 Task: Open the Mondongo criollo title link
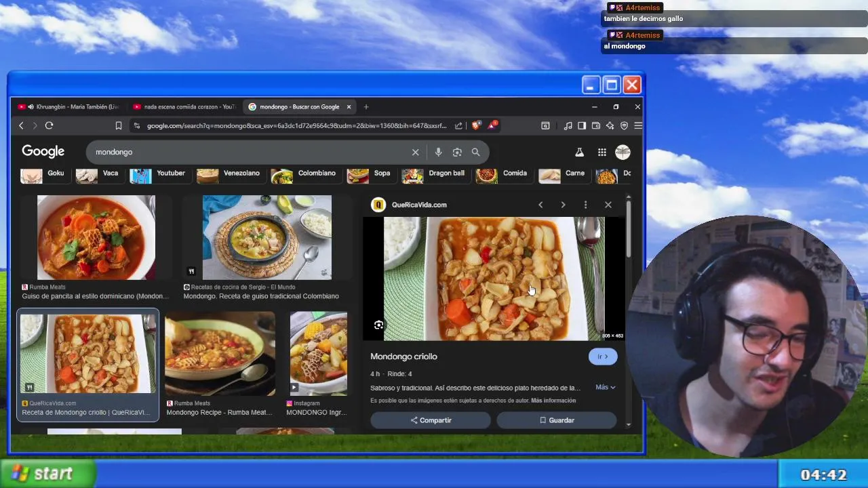point(403,357)
